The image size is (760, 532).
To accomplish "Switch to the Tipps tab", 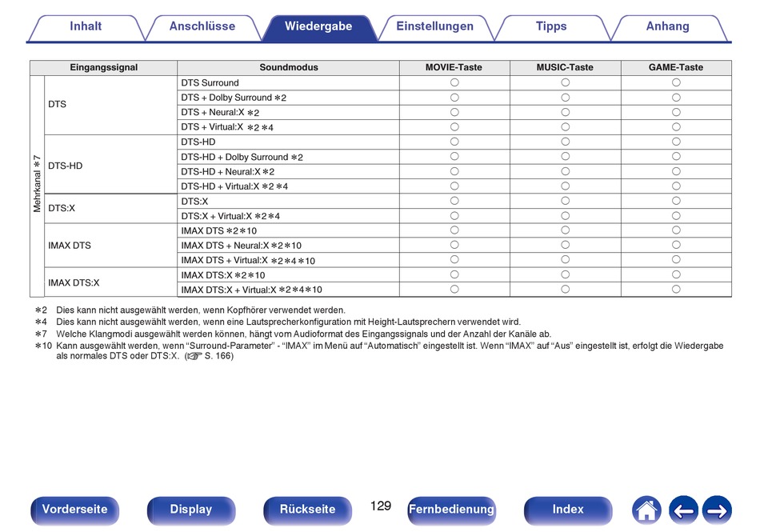I will (551, 26).
